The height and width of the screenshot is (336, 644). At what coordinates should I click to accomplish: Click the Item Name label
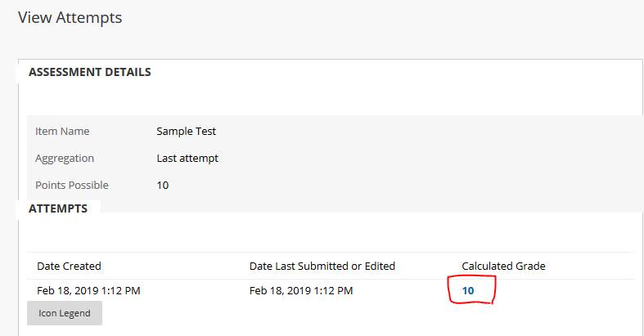point(62,131)
